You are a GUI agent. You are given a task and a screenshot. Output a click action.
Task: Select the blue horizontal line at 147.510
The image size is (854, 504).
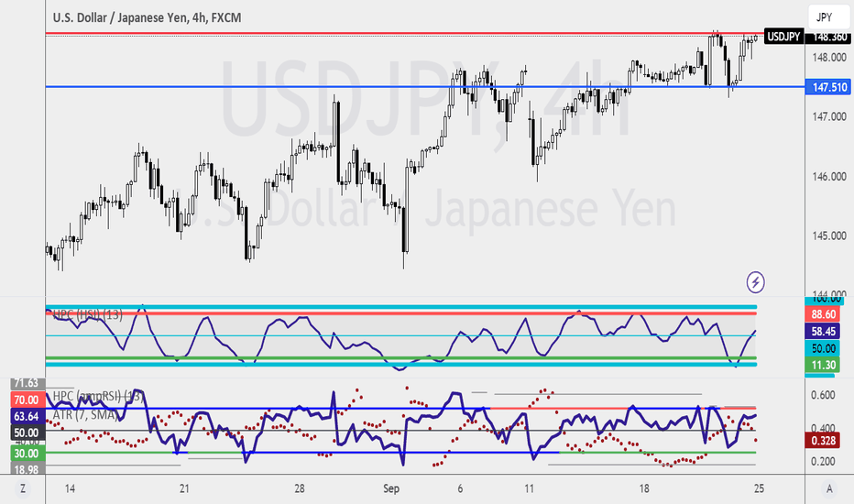[x=425, y=87]
